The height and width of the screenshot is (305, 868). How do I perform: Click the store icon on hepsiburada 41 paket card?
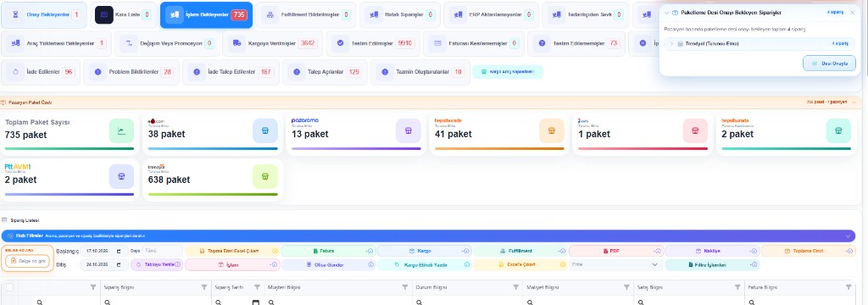click(551, 130)
